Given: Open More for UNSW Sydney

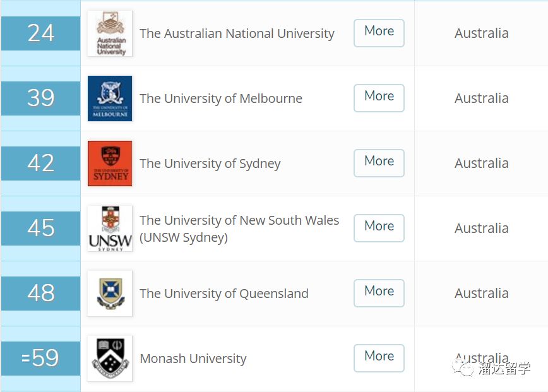Looking at the screenshot, I should point(379,228).
